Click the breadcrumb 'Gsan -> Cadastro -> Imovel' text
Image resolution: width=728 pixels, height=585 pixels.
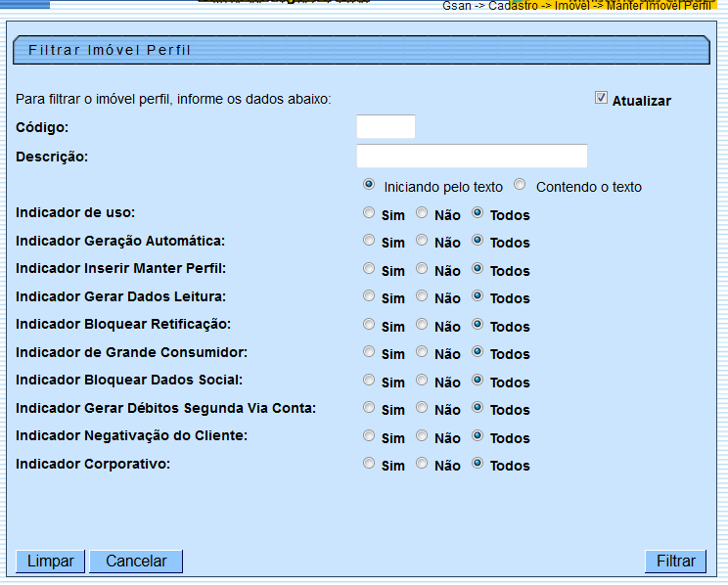point(516,6)
